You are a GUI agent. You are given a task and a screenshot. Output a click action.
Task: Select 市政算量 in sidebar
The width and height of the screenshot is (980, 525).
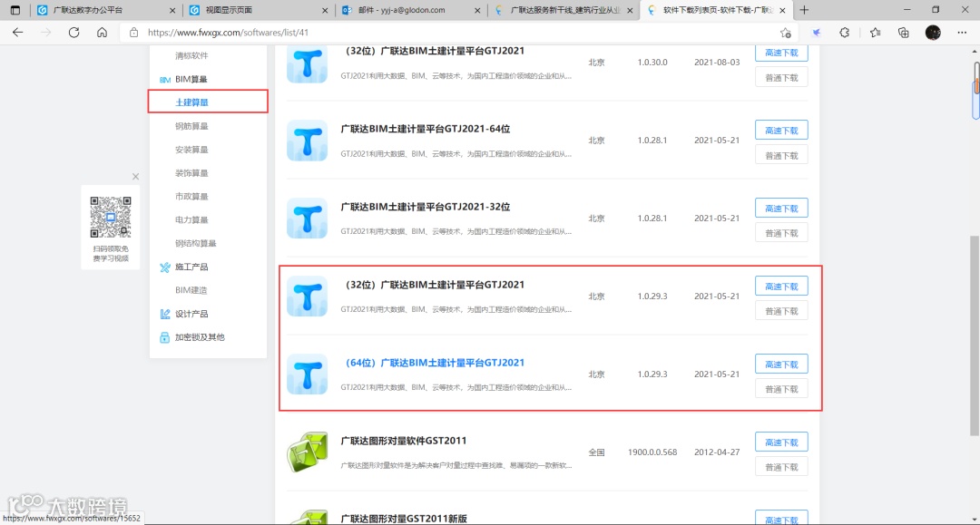click(x=191, y=197)
